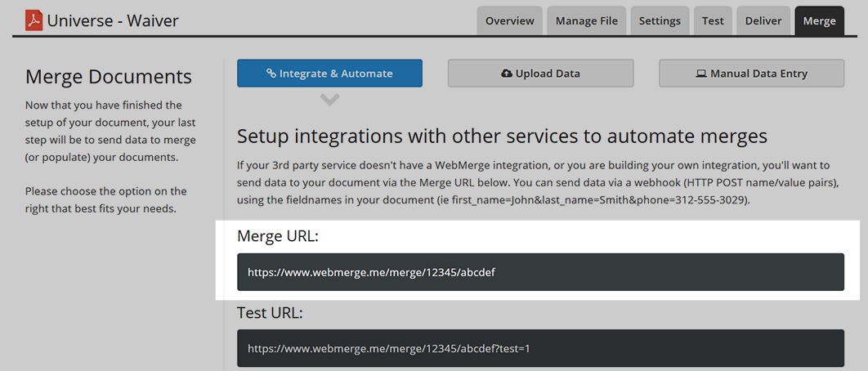Click the PDF document icon beside Universe - Waiver
Image resolution: width=868 pixels, height=371 pixels.
pyautogui.click(x=34, y=20)
